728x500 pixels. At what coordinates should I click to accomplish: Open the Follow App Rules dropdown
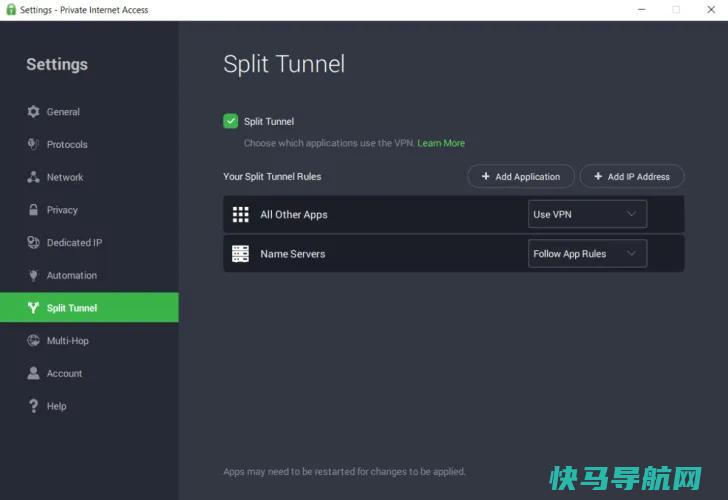pos(587,253)
